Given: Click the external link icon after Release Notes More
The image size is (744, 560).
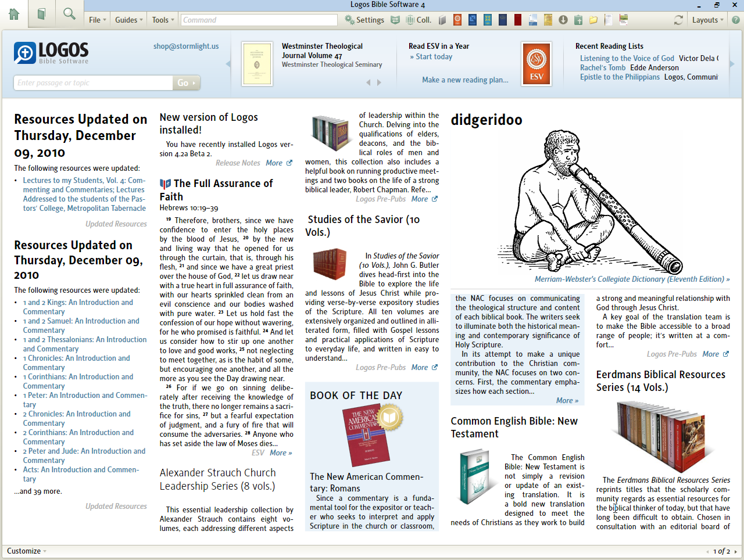Looking at the screenshot, I should coord(289,163).
